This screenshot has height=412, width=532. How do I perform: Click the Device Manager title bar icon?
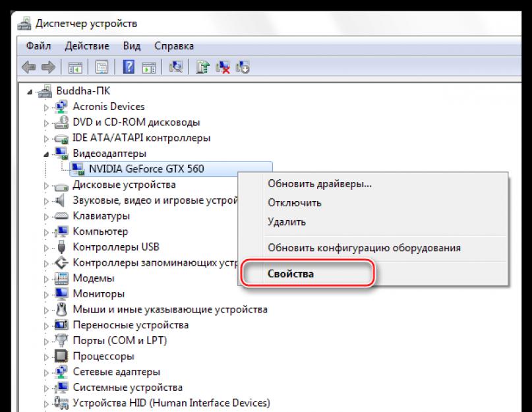tap(24, 24)
